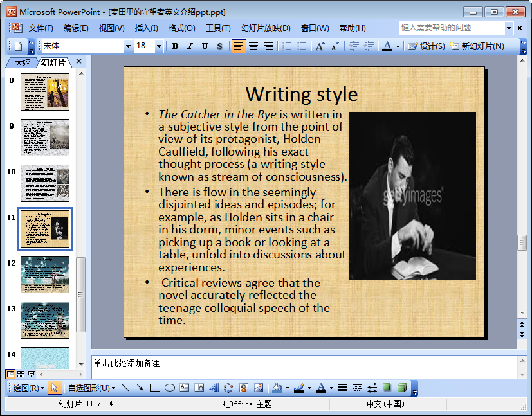This screenshot has height=416, width=532.
Task: Open the 插入(I) Insert menu
Action: [146, 28]
